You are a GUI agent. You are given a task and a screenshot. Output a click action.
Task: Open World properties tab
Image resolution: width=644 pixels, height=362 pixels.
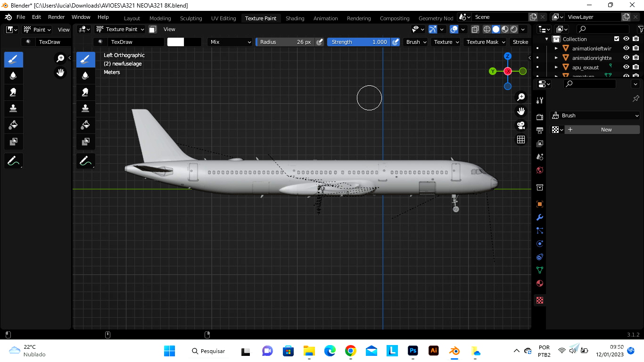pyautogui.click(x=540, y=170)
